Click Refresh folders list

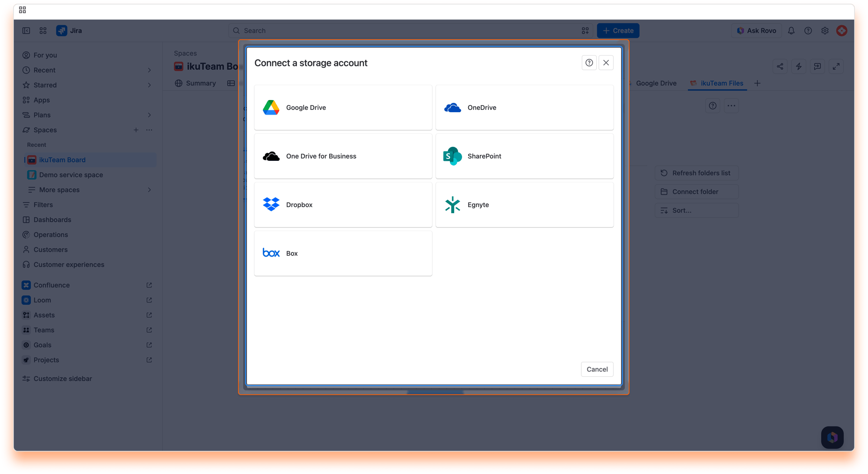click(696, 173)
